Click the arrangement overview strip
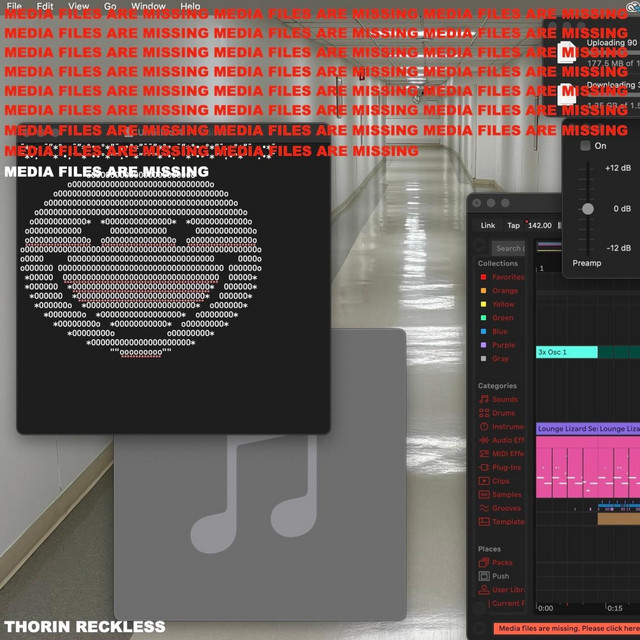Screen dimensions: 640x640 (x=549, y=246)
